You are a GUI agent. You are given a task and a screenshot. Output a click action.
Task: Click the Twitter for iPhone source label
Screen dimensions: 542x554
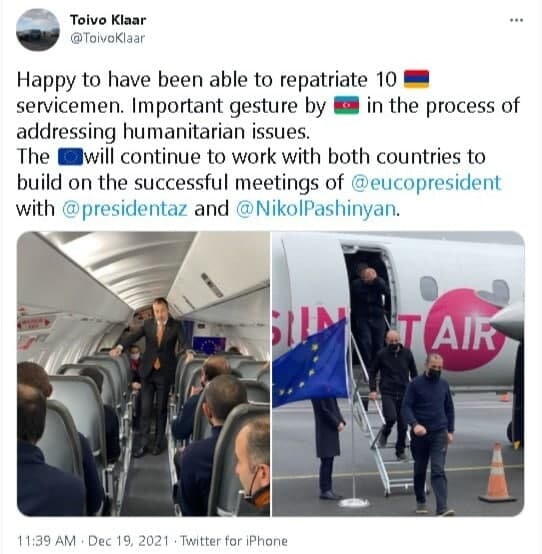[x=234, y=541]
